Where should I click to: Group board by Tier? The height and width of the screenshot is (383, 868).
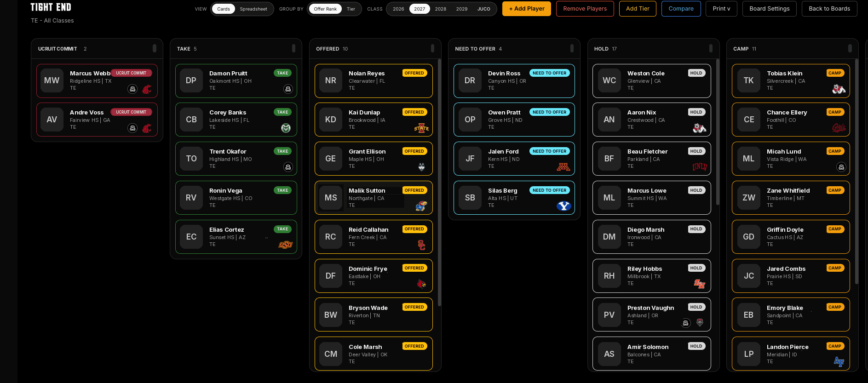[351, 9]
